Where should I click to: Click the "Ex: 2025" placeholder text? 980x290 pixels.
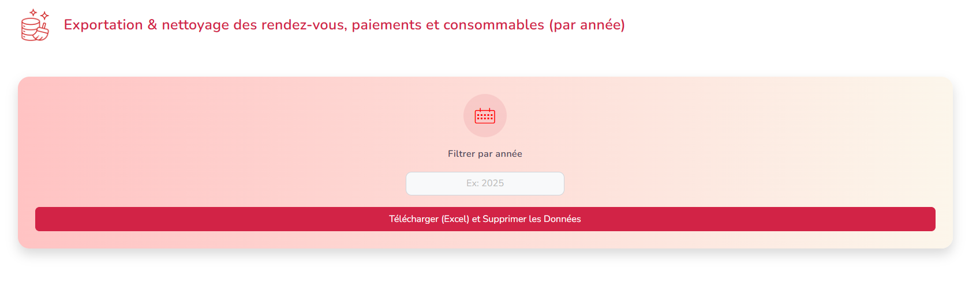(x=485, y=183)
